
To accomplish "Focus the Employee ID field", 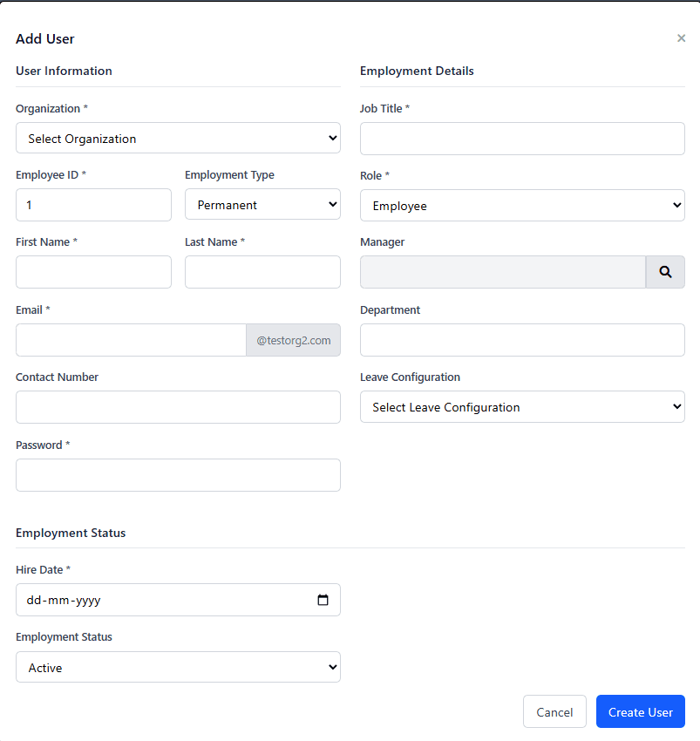I will [x=93, y=205].
